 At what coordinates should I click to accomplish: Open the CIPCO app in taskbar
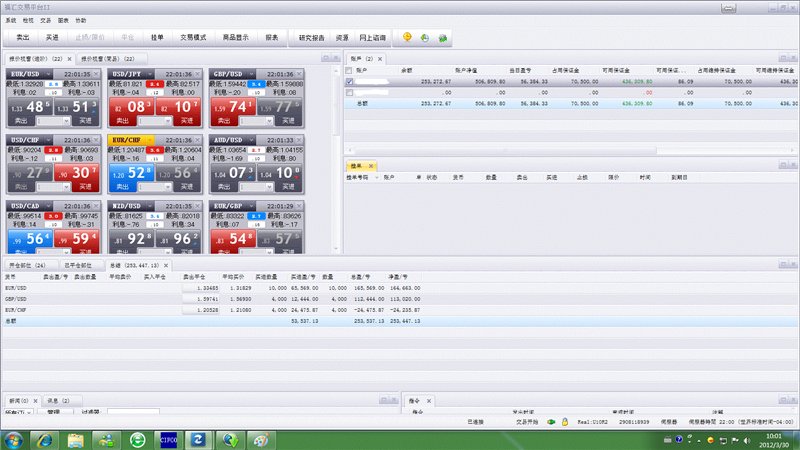pyautogui.click(x=168, y=439)
